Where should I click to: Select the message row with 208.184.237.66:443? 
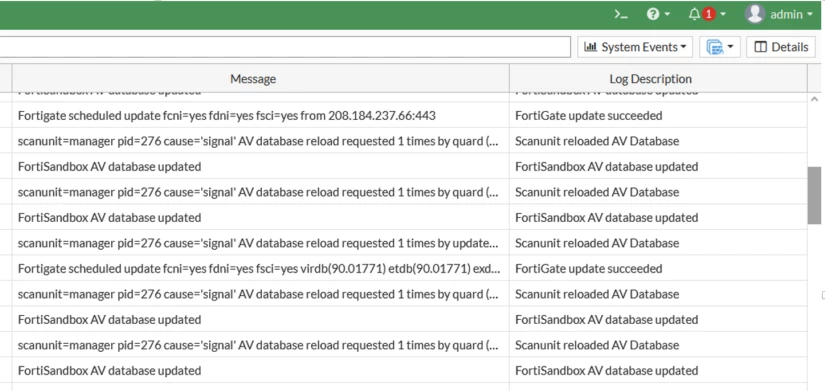coord(260,115)
